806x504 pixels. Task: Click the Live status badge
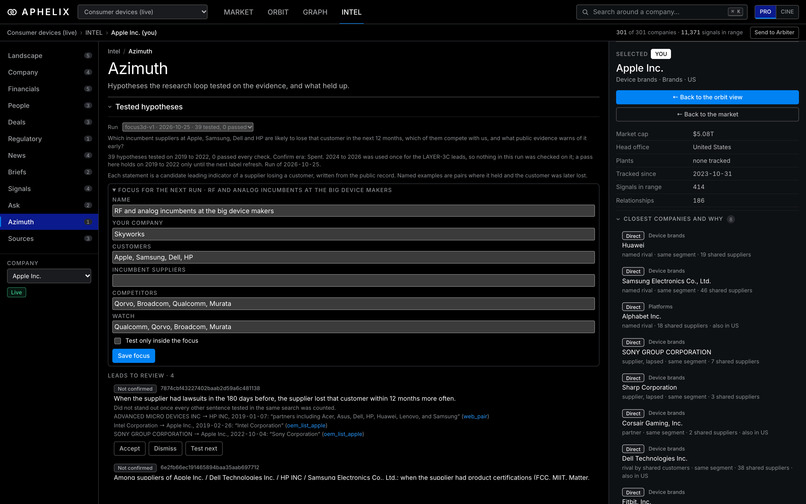[16, 293]
